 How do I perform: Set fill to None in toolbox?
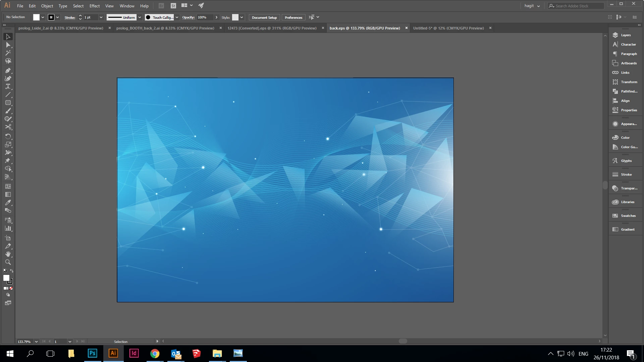(x=11, y=288)
